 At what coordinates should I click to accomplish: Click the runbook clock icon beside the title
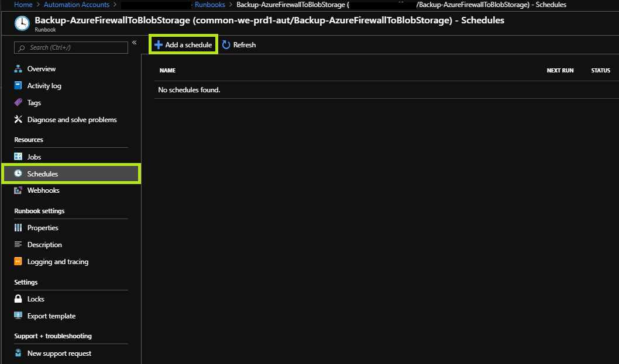22,23
